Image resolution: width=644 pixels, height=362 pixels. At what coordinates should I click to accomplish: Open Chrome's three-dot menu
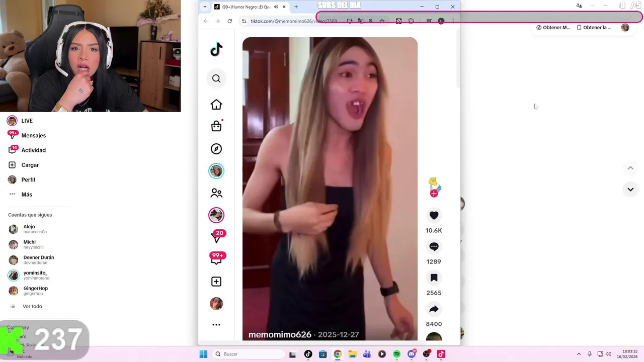tap(453, 21)
